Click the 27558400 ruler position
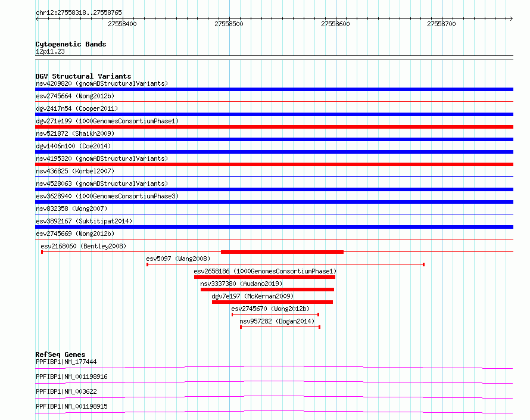Viewport: 530px width, 420px height. coord(122,24)
